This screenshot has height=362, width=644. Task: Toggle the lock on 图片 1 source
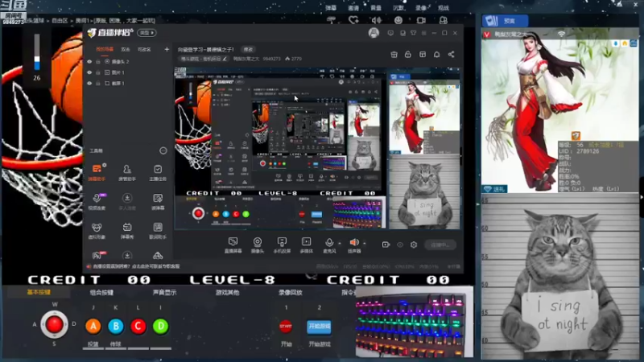pos(98,72)
